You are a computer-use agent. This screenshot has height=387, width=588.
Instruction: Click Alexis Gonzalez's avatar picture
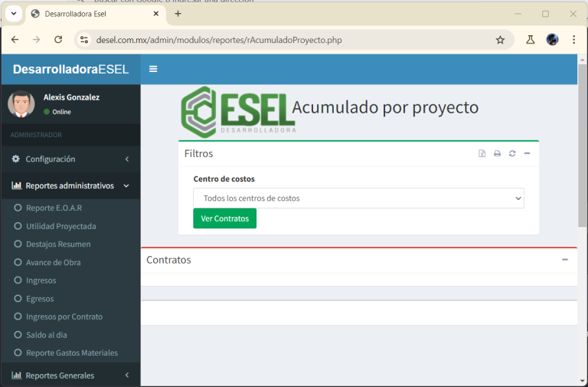point(21,103)
